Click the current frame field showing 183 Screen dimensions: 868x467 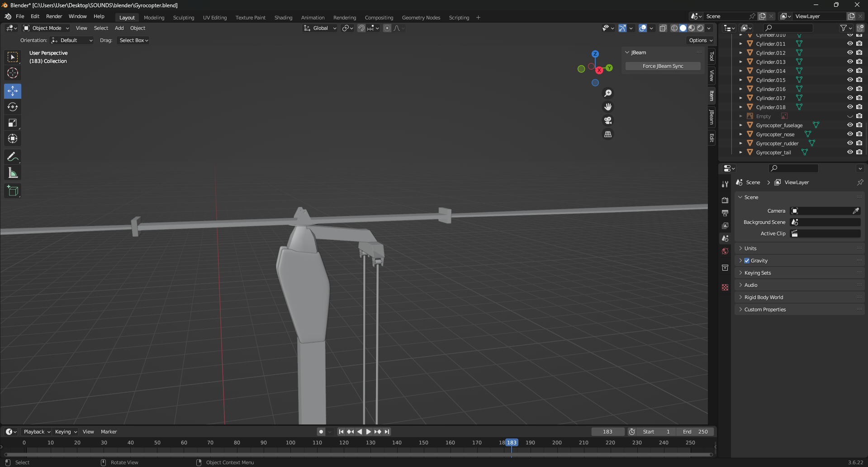(x=607, y=432)
